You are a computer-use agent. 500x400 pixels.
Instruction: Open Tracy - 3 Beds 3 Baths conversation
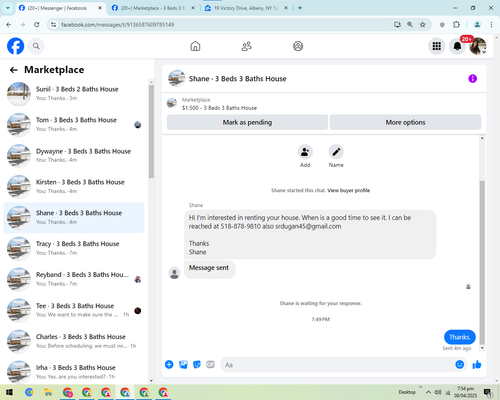(x=74, y=248)
